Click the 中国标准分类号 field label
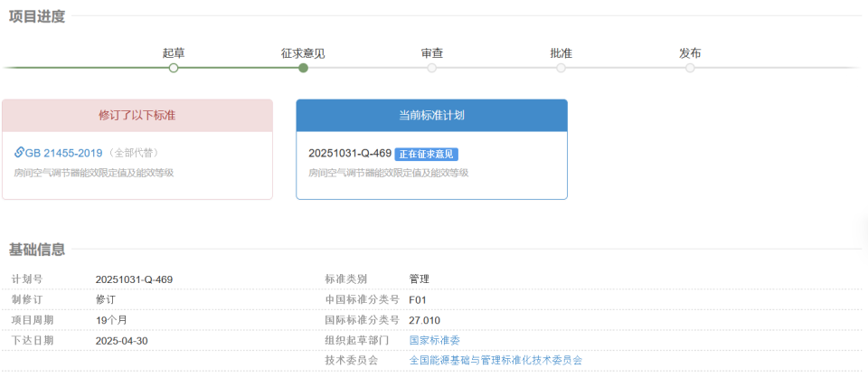The height and width of the screenshot is (378, 868). pyautogui.click(x=362, y=300)
